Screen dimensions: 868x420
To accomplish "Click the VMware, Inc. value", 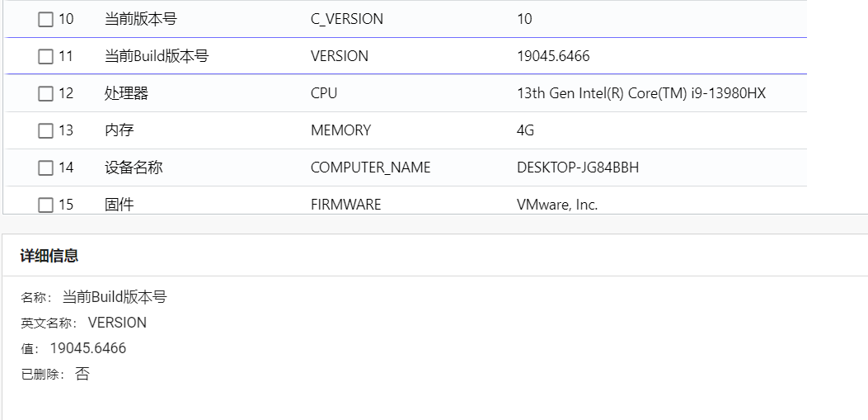I will [x=557, y=205].
